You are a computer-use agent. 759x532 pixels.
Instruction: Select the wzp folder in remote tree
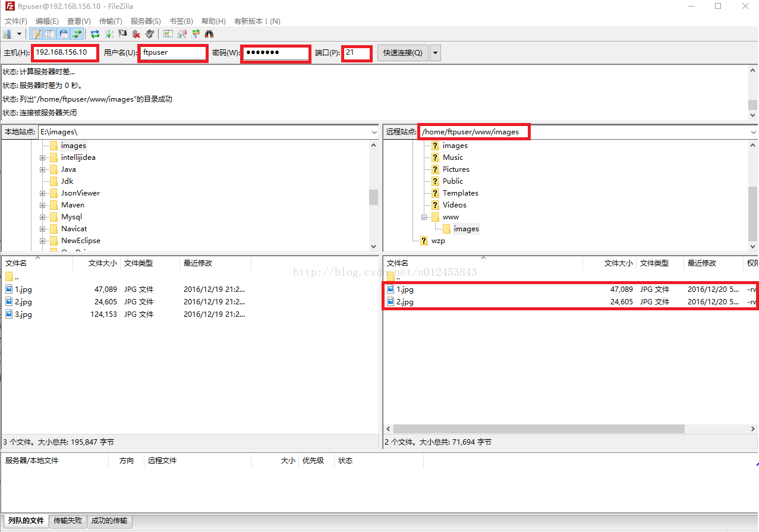pos(438,241)
